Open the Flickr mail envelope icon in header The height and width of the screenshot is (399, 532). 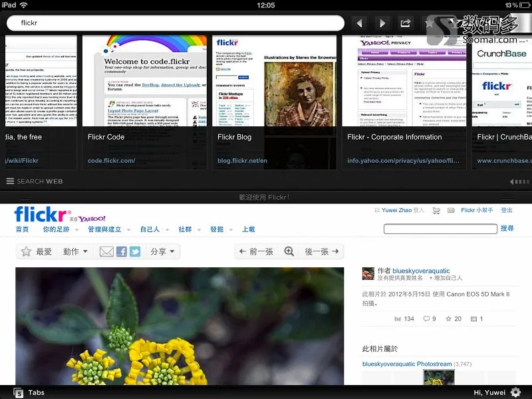[x=451, y=210]
